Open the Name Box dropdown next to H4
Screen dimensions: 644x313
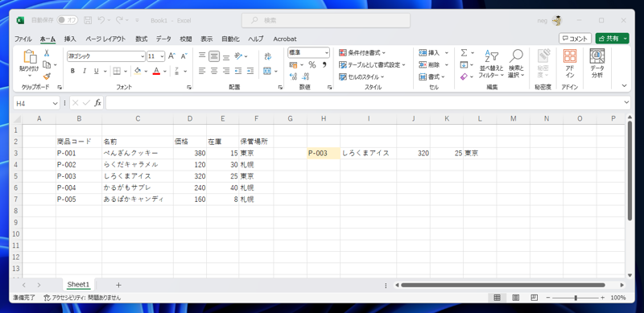click(56, 104)
